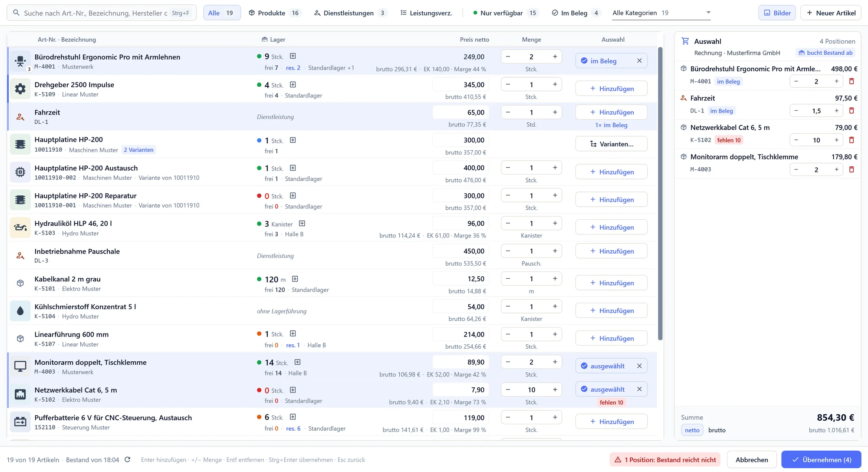
Task: Open the Alle Kategorien dropdown
Action: 661,13
